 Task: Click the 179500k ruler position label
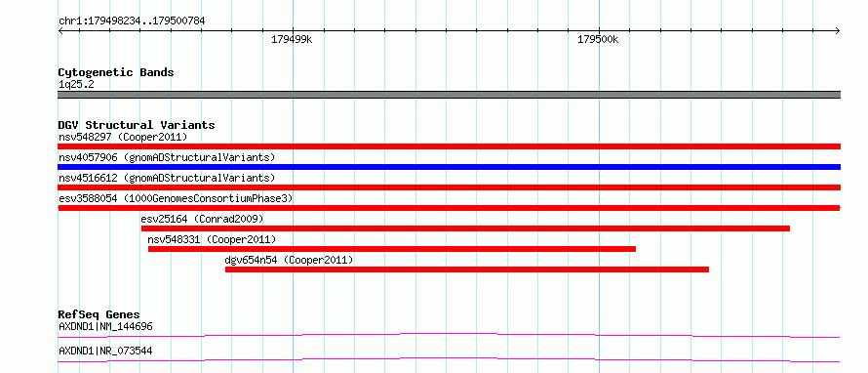pos(598,40)
